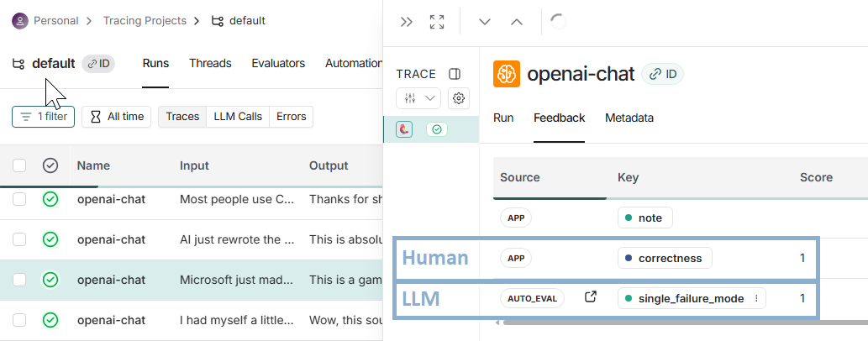Click the Score column header
Screen dimensions: 868x341
816,178
